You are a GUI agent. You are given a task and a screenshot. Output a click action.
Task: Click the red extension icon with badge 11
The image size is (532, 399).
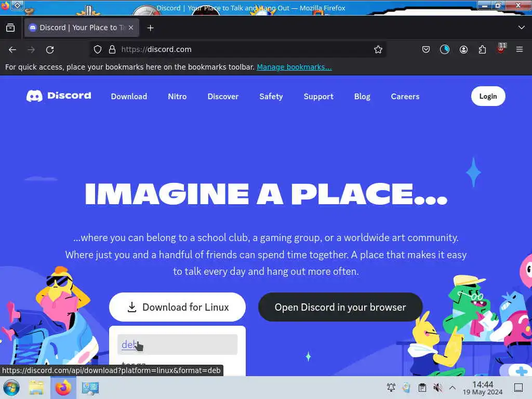501,48
